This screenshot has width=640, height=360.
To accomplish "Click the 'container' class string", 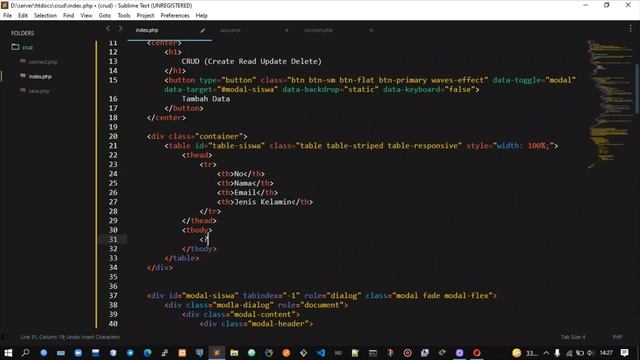I will click(x=220, y=136).
